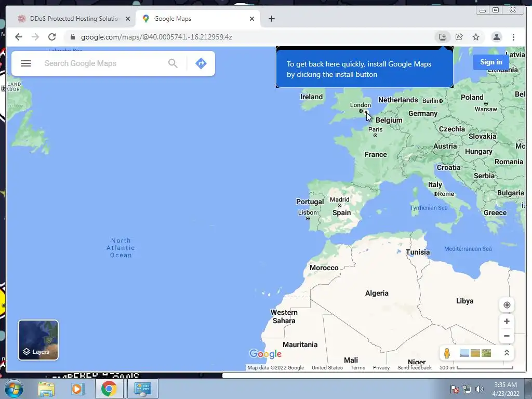Click the North Atlantic Ocean label
The height and width of the screenshot is (399, 532).
coord(121,248)
